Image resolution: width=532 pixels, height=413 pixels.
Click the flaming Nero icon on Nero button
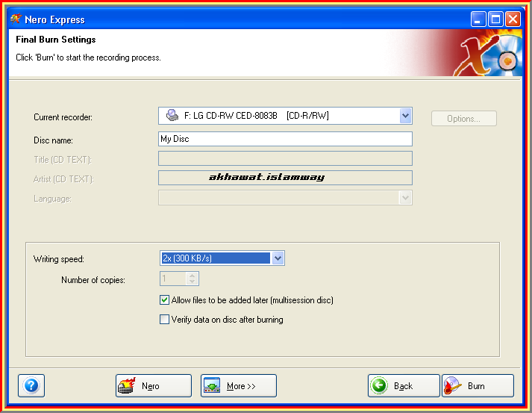[127, 385]
